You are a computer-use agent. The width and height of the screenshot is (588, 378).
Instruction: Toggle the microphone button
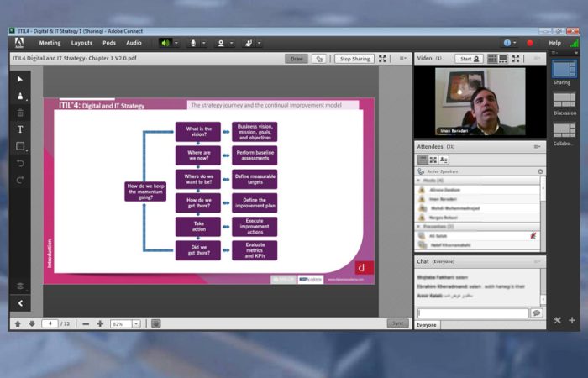(x=192, y=43)
